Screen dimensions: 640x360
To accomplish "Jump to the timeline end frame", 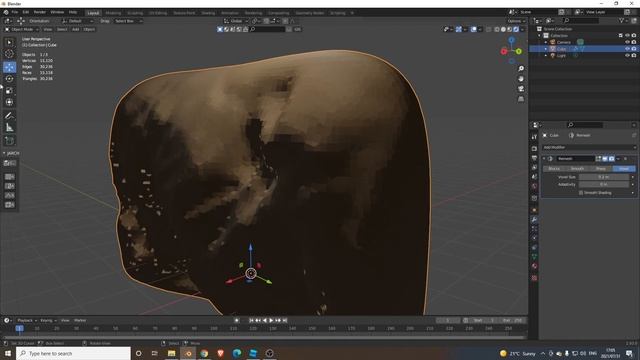I will click(x=285, y=320).
